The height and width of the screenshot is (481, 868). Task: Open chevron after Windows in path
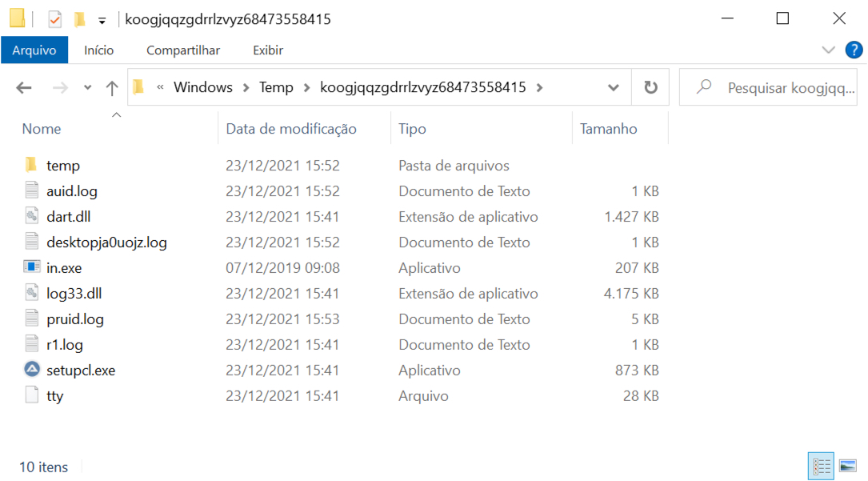pos(246,87)
